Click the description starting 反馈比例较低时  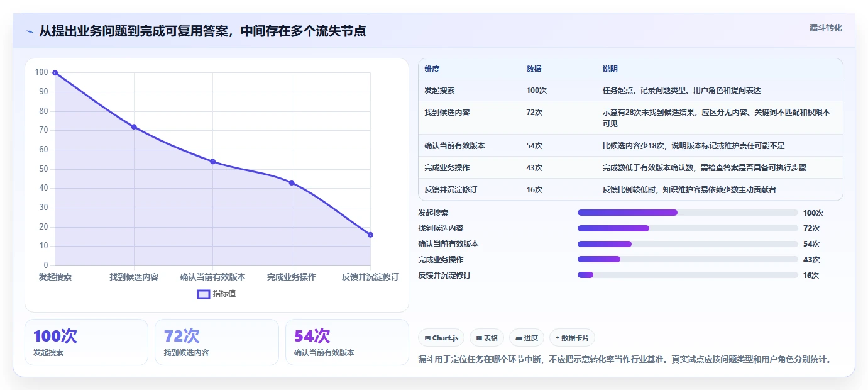[689, 190]
